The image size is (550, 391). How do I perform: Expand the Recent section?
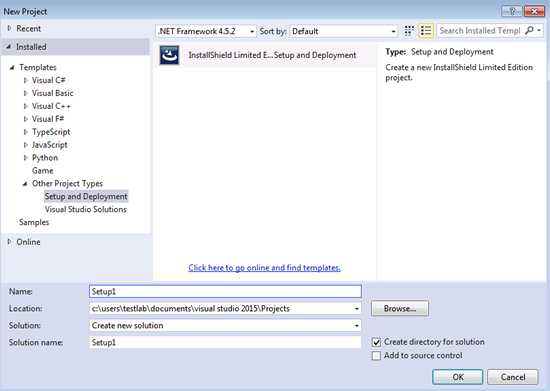click(x=9, y=28)
